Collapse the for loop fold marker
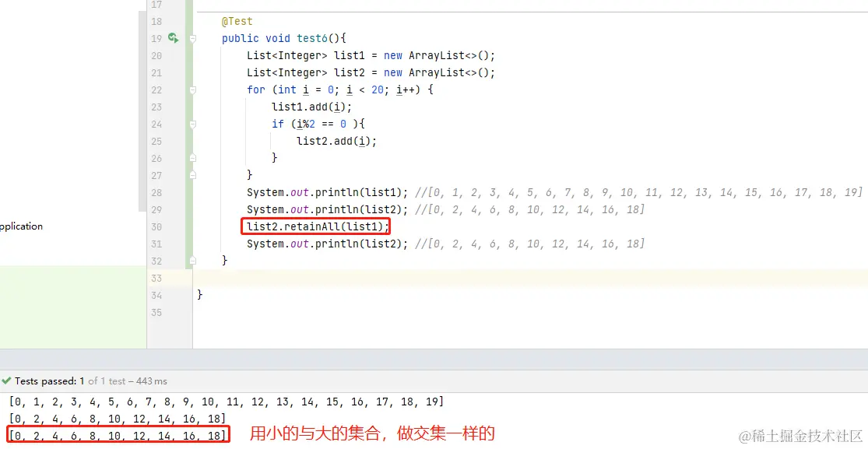The width and height of the screenshot is (868, 449). pyautogui.click(x=192, y=90)
